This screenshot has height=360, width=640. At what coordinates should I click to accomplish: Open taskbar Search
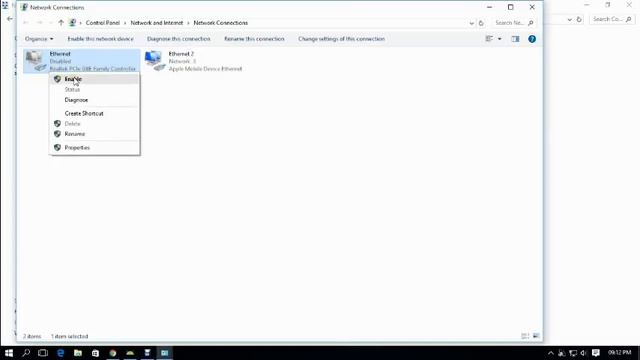[26, 353]
